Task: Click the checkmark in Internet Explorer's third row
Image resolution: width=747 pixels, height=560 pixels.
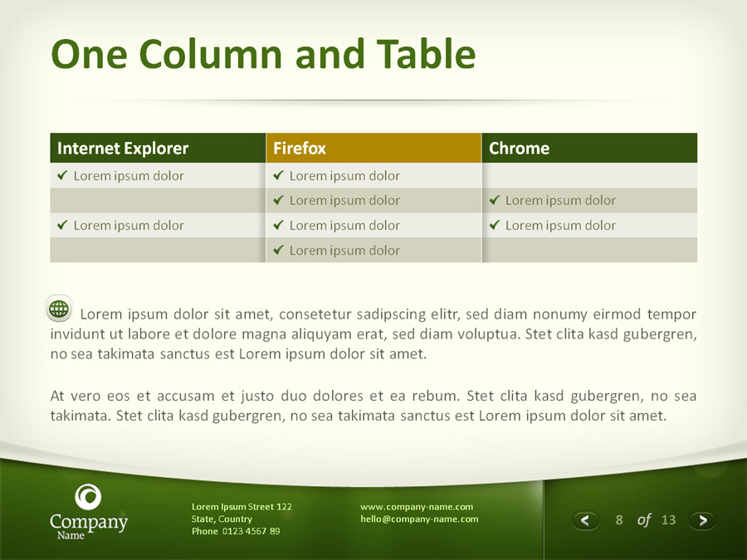Action: click(x=62, y=225)
